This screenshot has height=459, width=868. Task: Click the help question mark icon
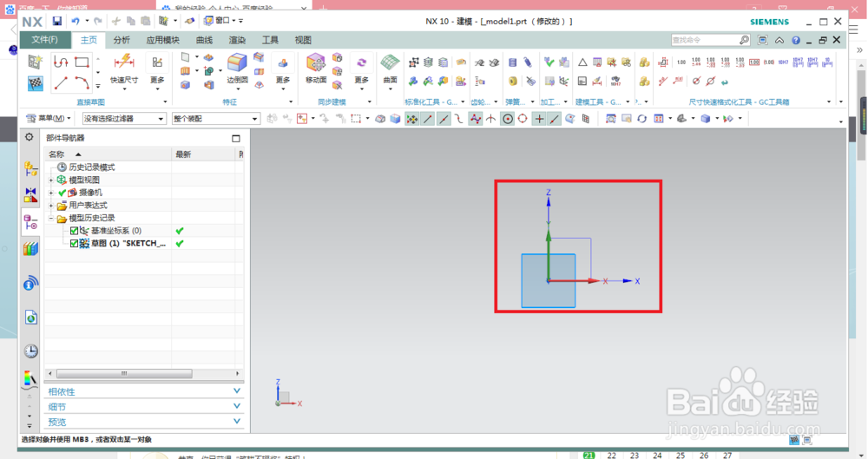point(795,40)
